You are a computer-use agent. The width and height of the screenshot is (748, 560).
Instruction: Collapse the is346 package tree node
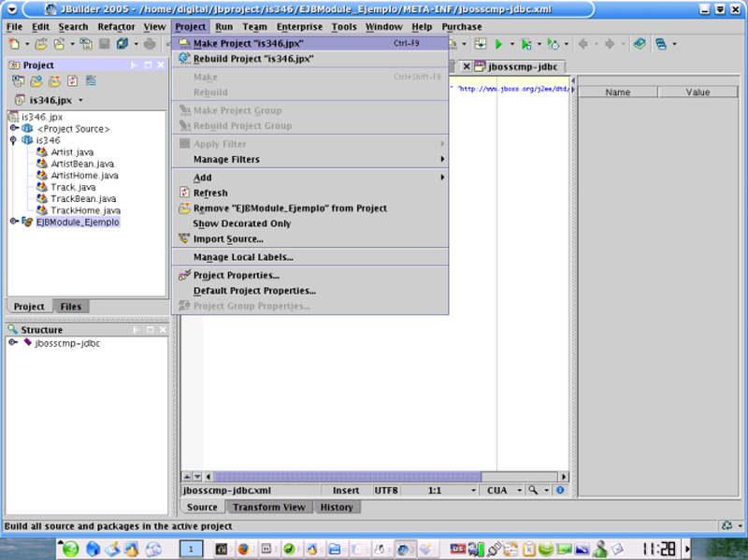pos(14,140)
